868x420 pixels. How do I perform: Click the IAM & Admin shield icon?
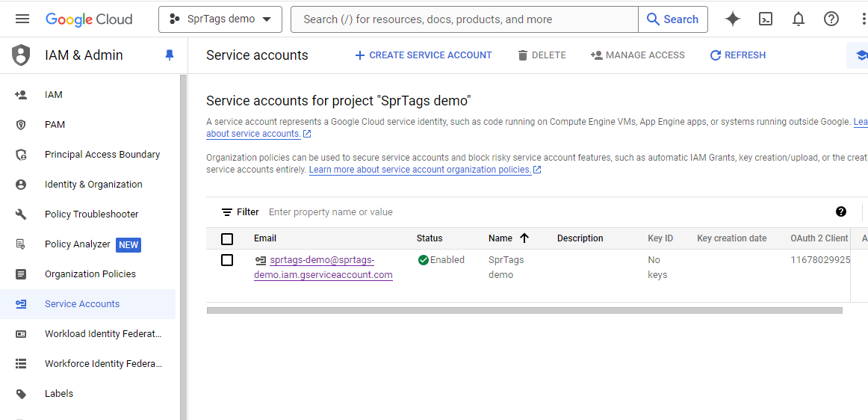click(x=21, y=55)
